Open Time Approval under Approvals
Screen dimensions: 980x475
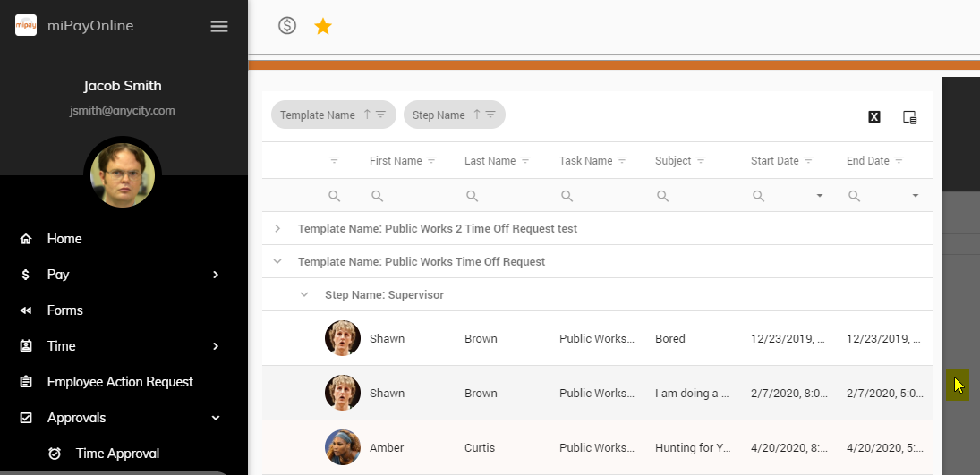tap(117, 454)
